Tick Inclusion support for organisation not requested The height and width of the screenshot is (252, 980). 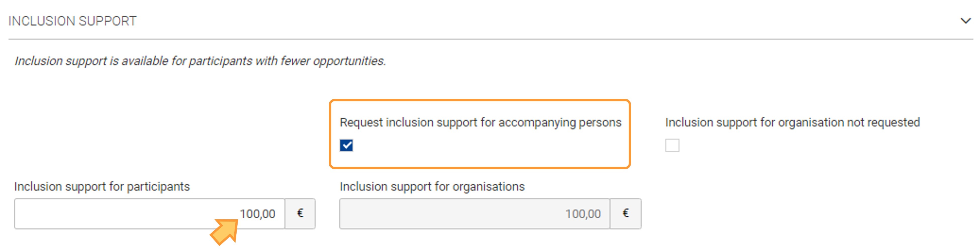click(x=672, y=145)
